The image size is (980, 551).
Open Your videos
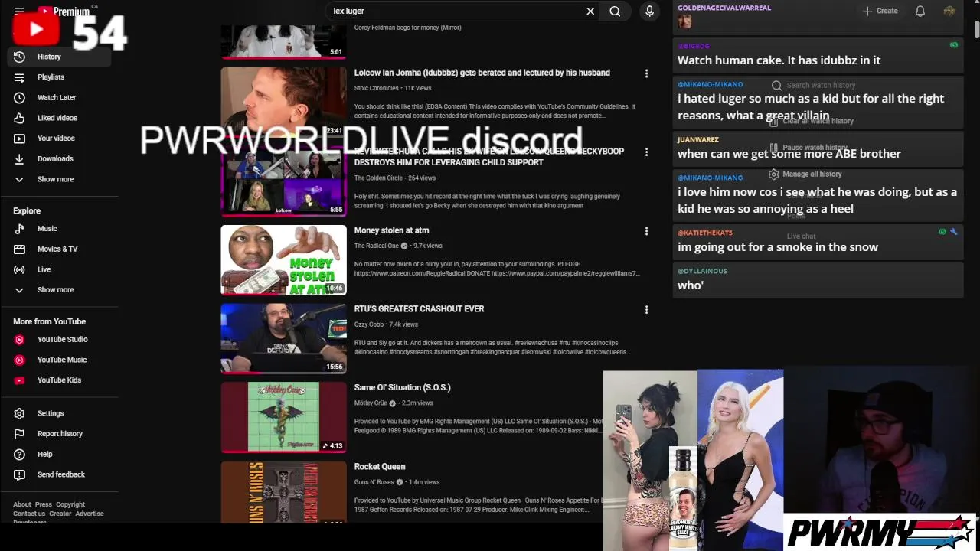(x=59, y=139)
